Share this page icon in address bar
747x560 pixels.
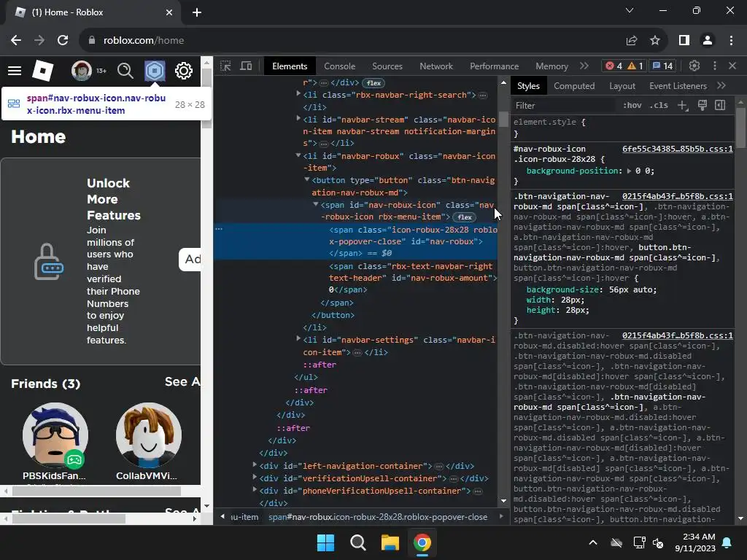click(632, 41)
